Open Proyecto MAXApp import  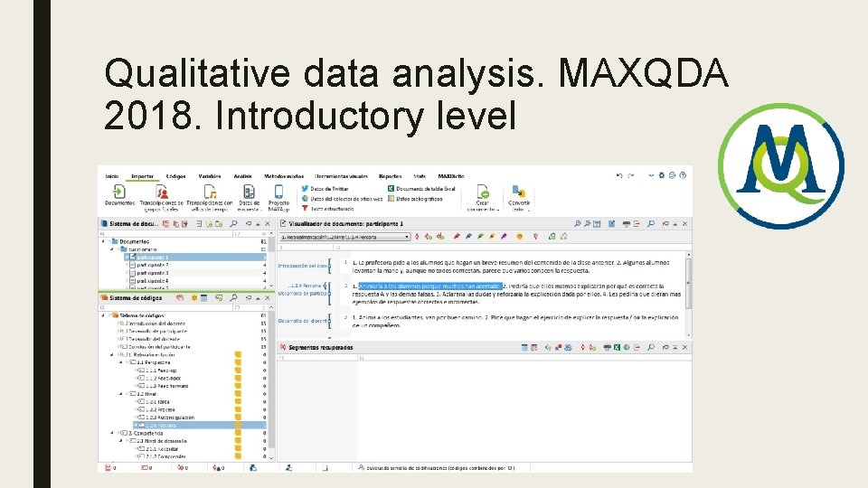click(x=278, y=198)
